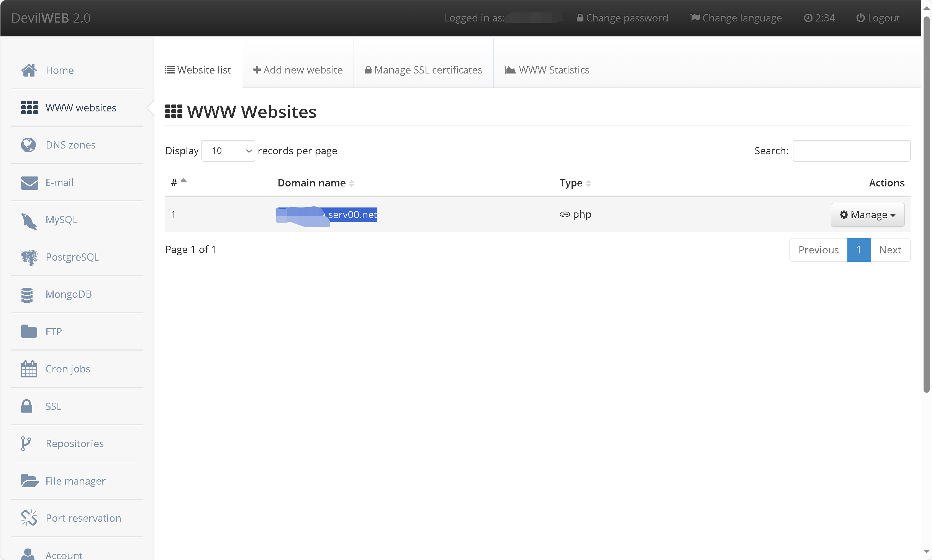Click the Next pagination button
This screenshot has width=932, height=560.
click(x=890, y=250)
